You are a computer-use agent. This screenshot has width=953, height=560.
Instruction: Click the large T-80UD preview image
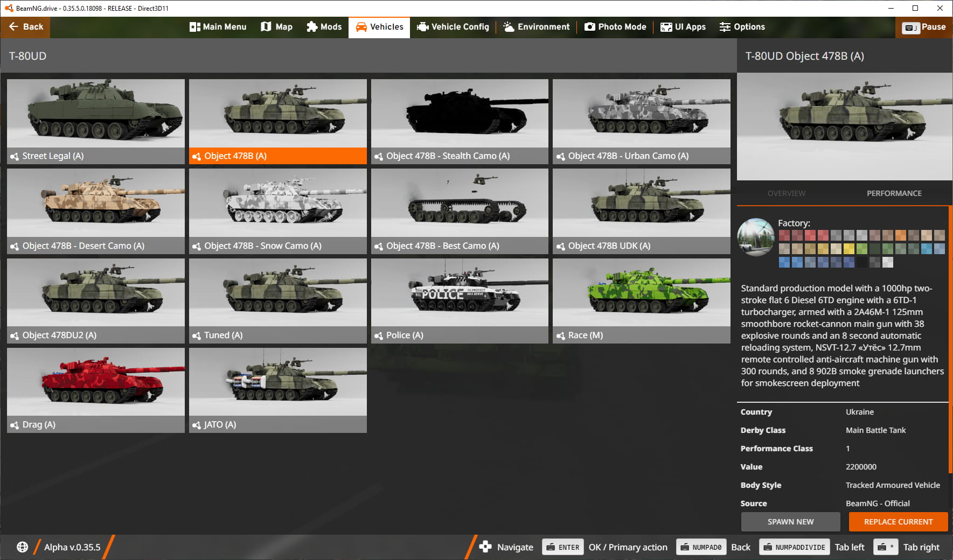pyautogui.click(x=844, y=127)
